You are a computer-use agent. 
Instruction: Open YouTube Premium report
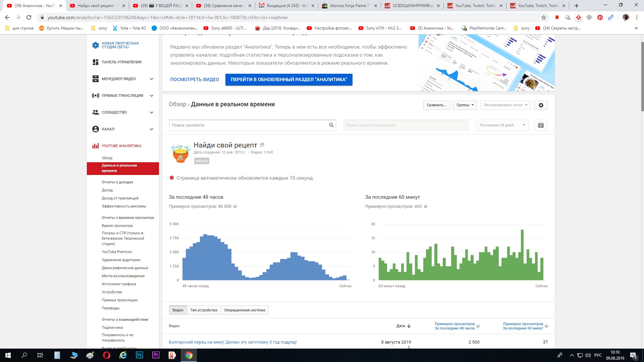click(117, 252)
